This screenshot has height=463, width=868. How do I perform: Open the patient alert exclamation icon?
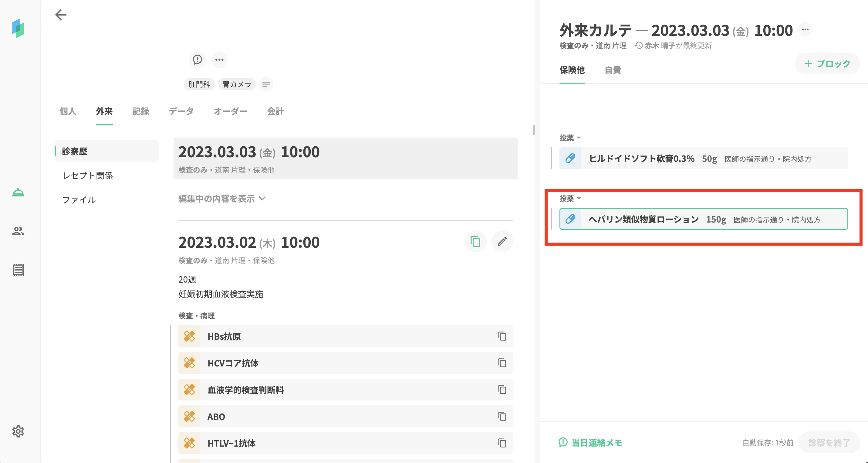198,60
